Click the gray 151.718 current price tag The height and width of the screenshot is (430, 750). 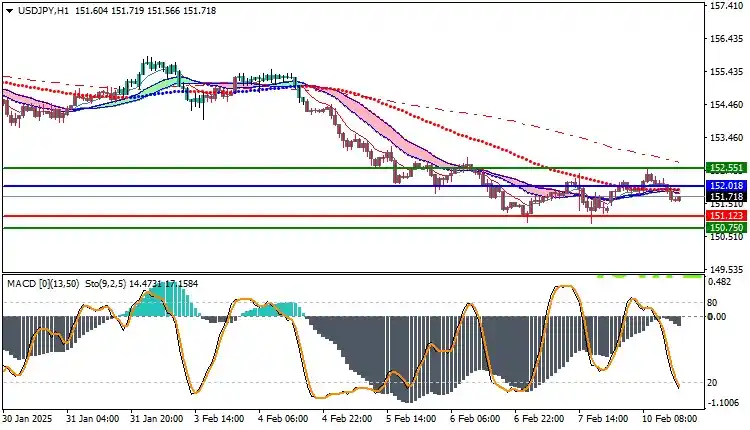point(724,197)
